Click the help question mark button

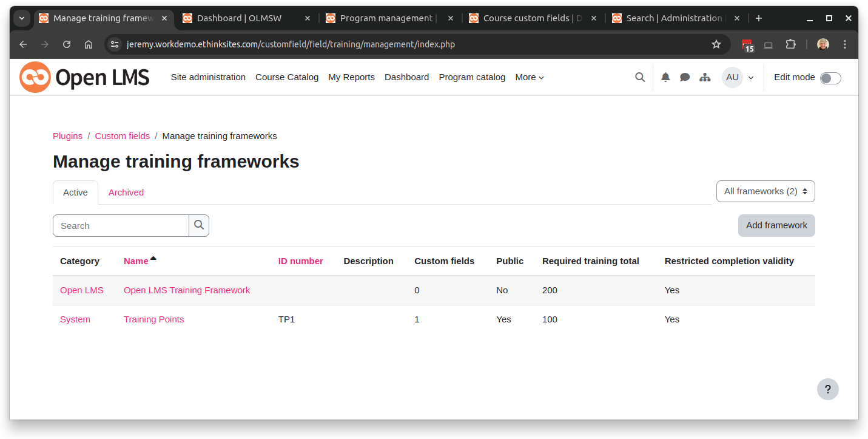click(x=828, y=389)
